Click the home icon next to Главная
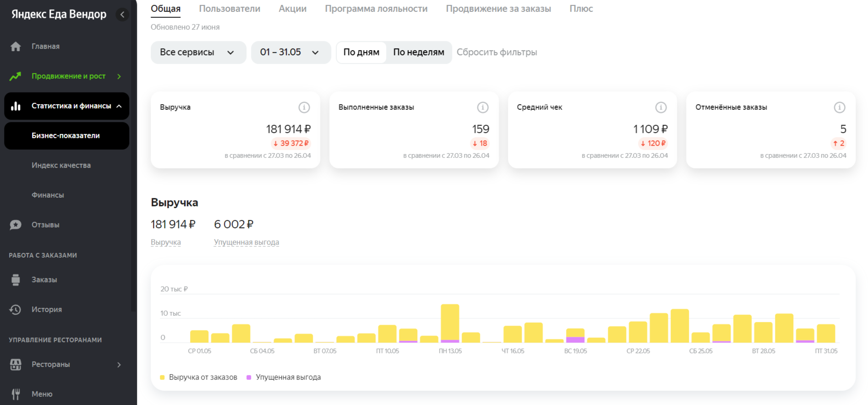This screenshot has width=868, height=405. (x=16, y=47)
